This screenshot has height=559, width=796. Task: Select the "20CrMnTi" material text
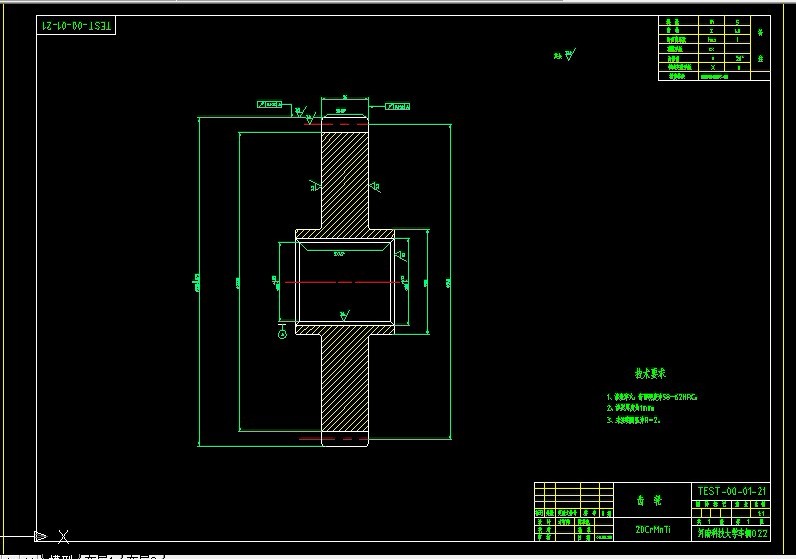tap(653, 529)
